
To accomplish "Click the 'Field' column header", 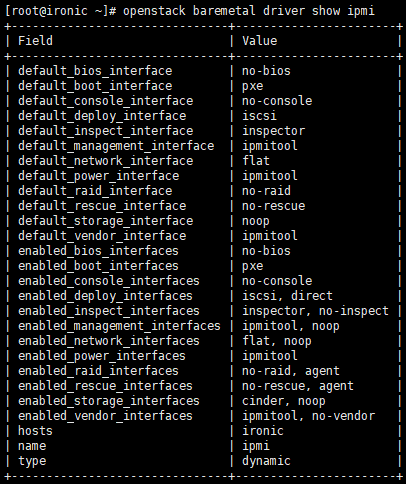I will [x=35, y=41].
